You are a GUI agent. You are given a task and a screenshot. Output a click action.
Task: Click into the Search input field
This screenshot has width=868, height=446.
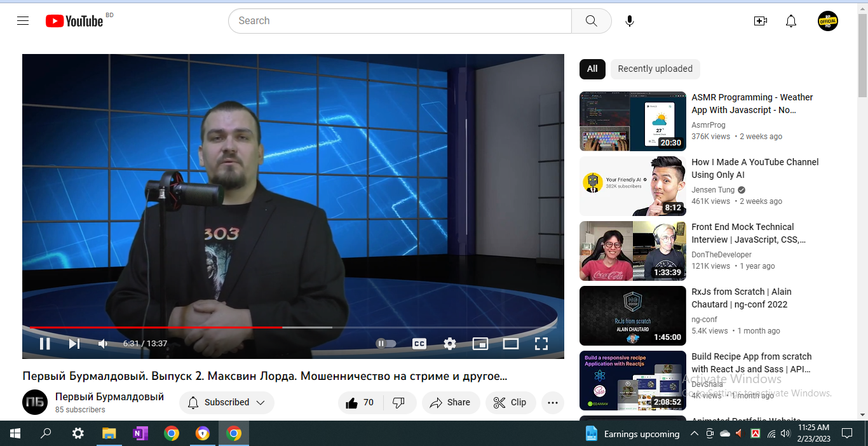click(x=400, y=21)
